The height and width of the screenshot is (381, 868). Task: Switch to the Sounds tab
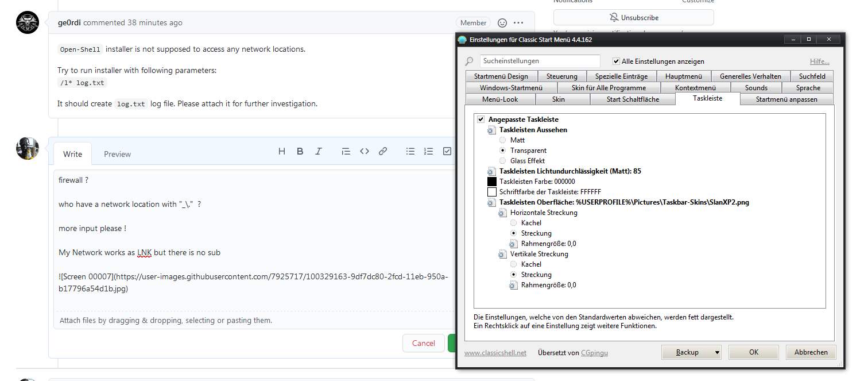756,88
